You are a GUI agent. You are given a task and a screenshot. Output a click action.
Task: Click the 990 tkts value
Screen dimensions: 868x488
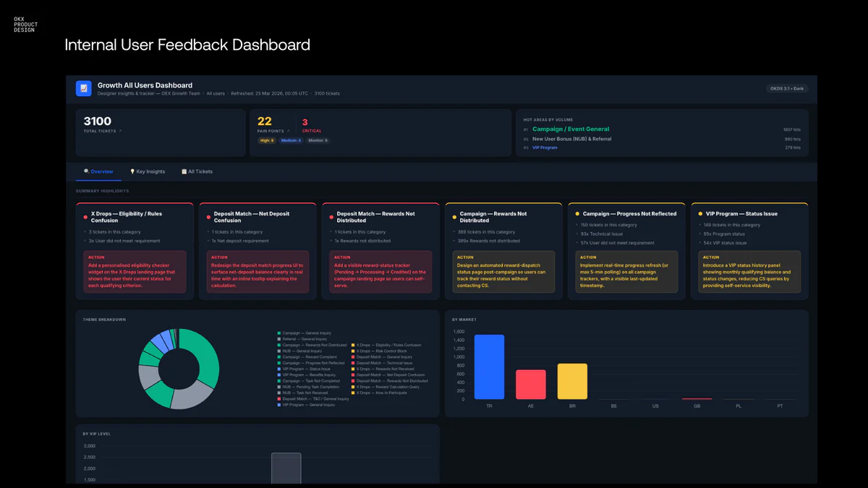tap(793, 139)
